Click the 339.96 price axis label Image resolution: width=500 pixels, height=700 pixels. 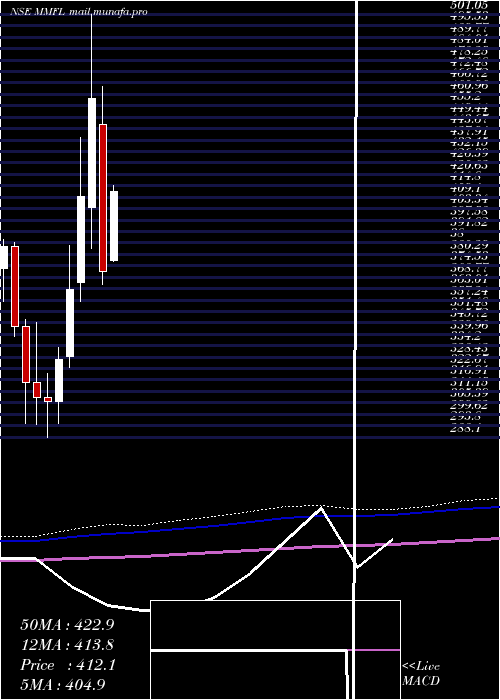tap(468, 325)
